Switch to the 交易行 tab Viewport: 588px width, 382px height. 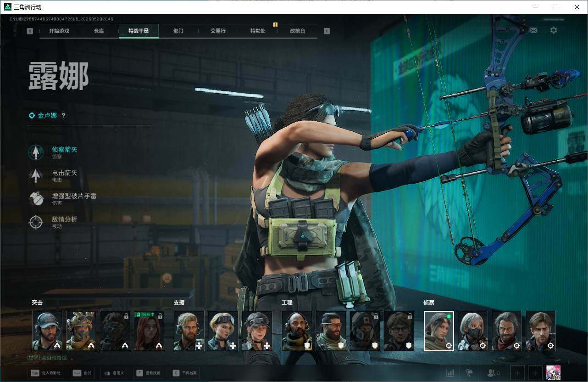click(x=218, y=31)
